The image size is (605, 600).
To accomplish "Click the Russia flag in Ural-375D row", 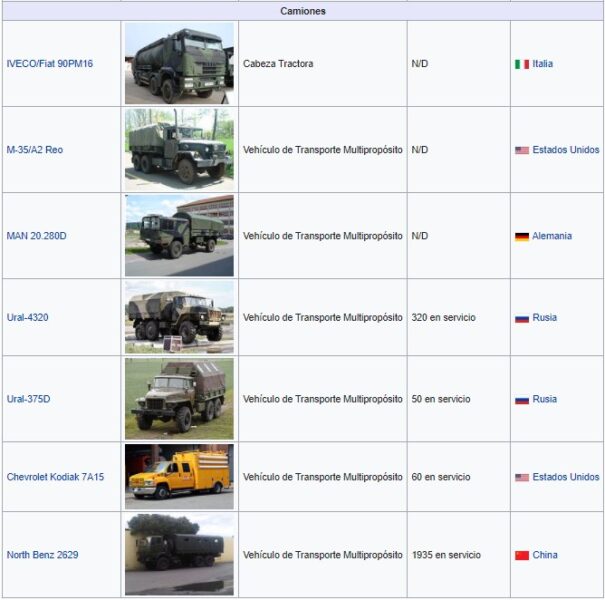I will [522, 400].
